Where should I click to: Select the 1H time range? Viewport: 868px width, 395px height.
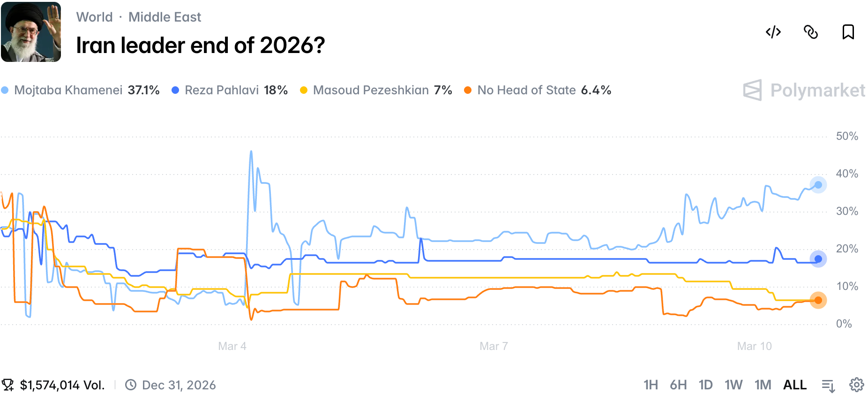pos(651,385)
